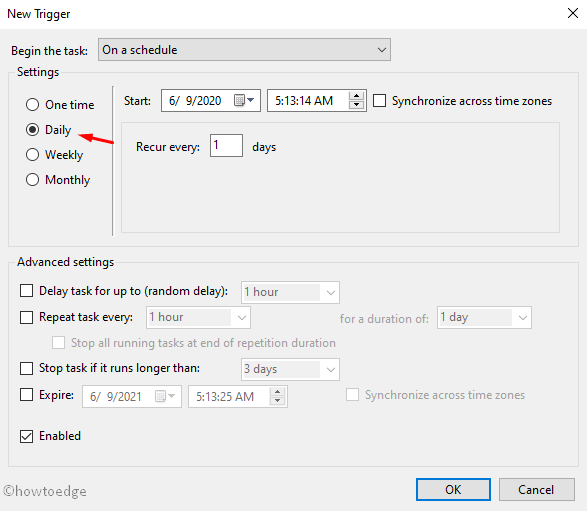
Task: Enable Synchronize across time zones for Start
Action: click(380, 101)
